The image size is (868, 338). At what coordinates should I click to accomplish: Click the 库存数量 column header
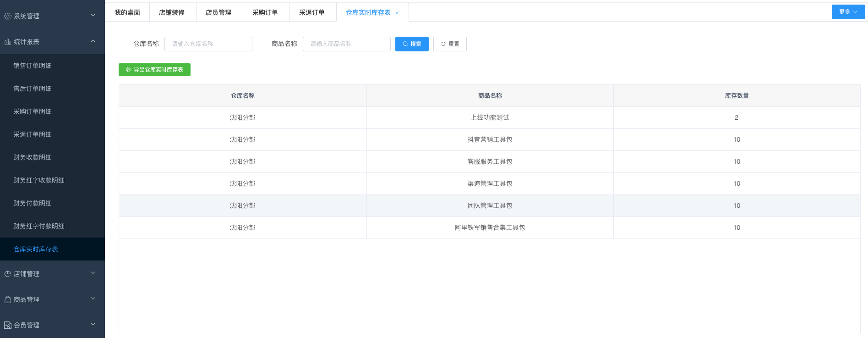pos(737,96)
